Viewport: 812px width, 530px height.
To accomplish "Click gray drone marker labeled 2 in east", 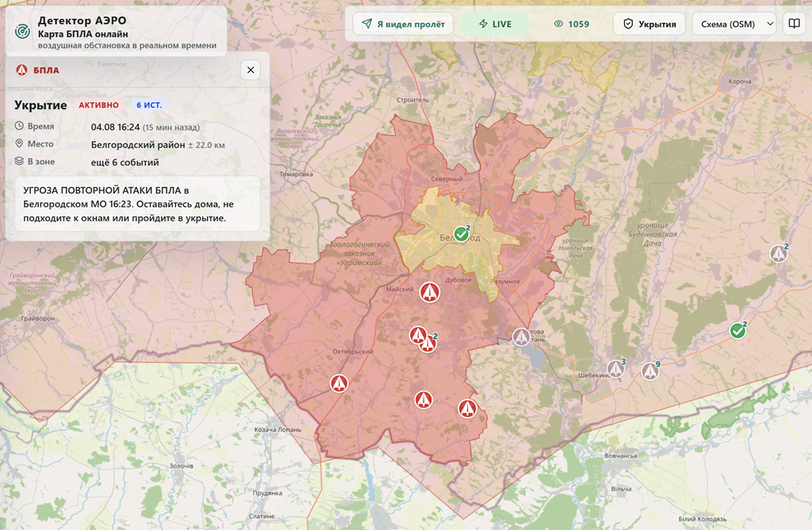I will point(779,254).
